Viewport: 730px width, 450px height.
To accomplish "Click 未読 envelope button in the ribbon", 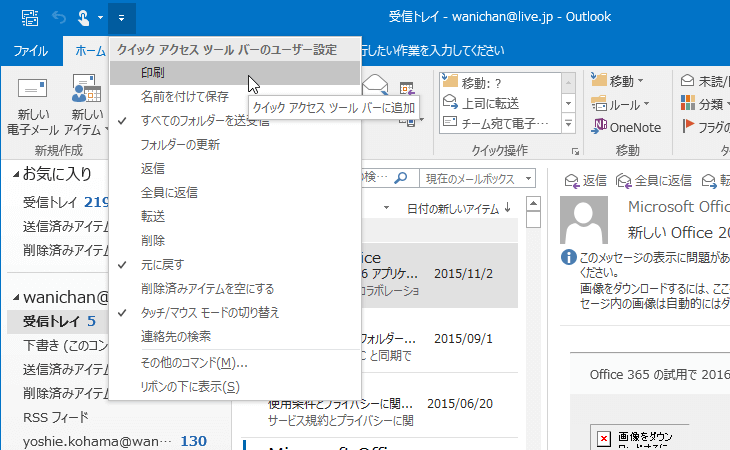I will pyautogui.click(x=705, y=81).
